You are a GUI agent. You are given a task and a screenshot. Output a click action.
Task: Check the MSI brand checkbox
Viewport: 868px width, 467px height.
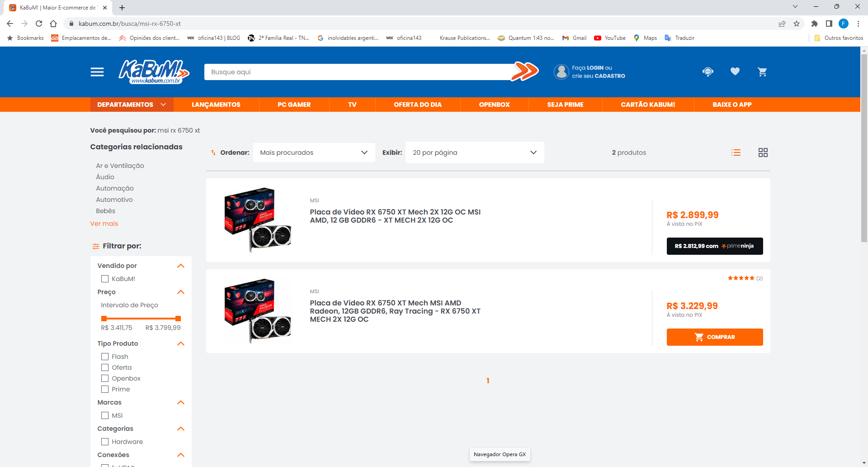pos(105,415)
